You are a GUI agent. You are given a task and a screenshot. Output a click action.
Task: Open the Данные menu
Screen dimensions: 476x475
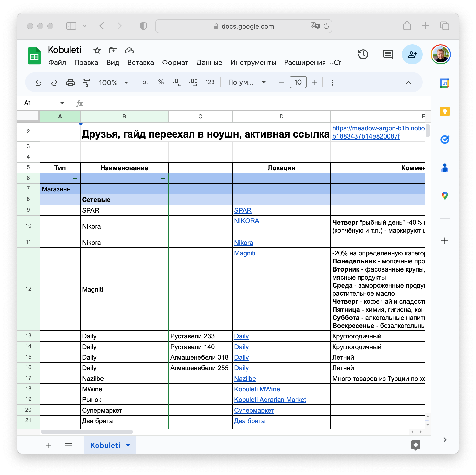click(209, 62)
